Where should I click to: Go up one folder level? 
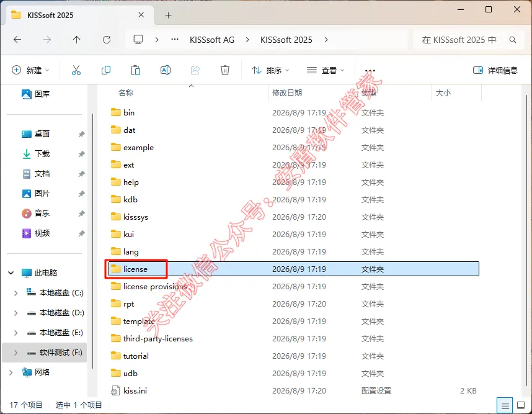point(77,40)
